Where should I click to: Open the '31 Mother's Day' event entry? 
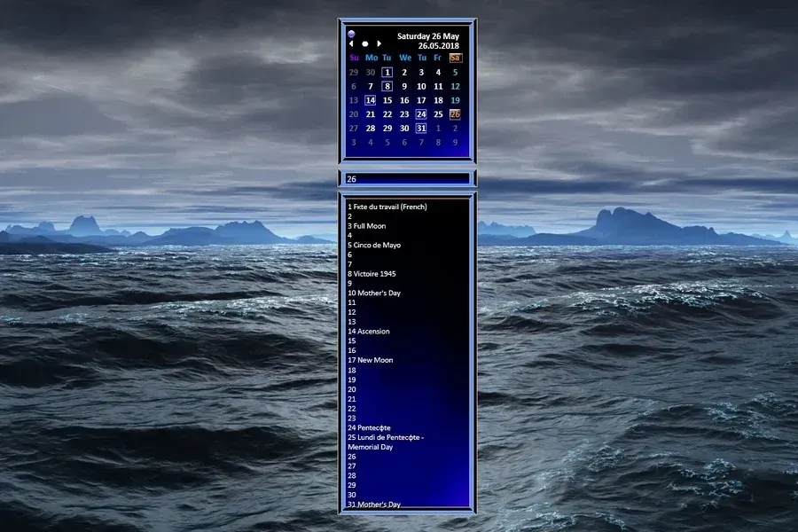pyautogui.click(x=374, y=505)
